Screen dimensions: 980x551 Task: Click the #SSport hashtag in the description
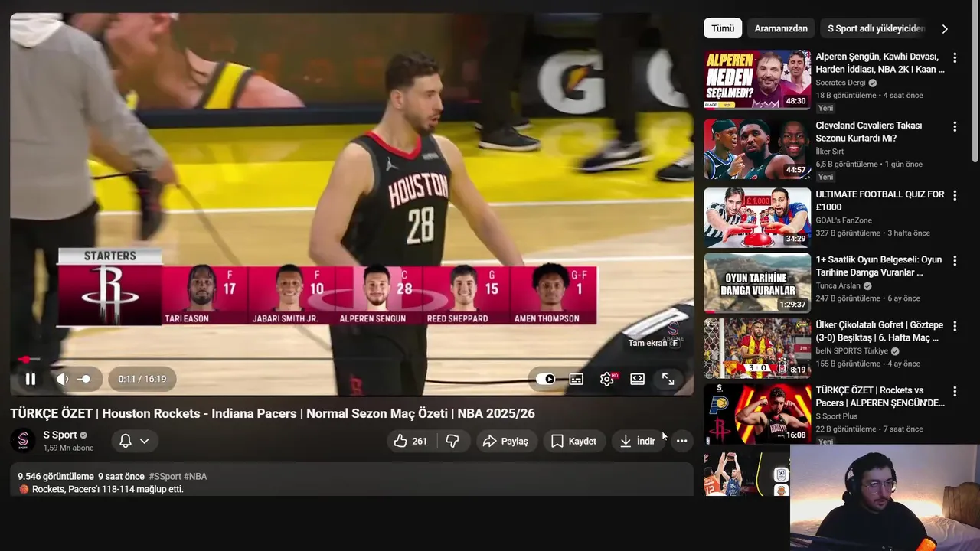(165, 476)
